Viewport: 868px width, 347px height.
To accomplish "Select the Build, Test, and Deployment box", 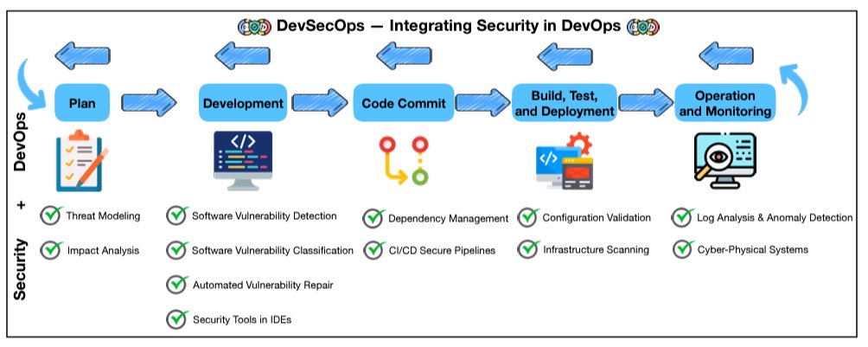I will tap(565, 103).
